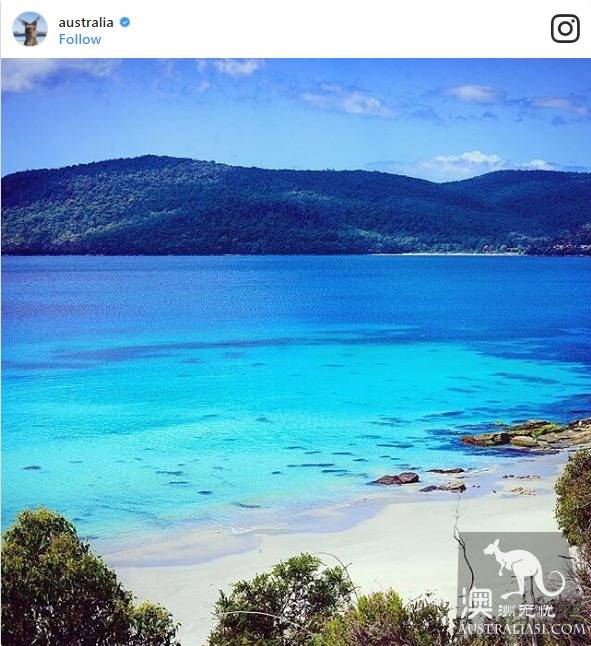Viewport: 591px width, 646px height.
Task: Open the Instagram logo icon
Action: (565, 28)
